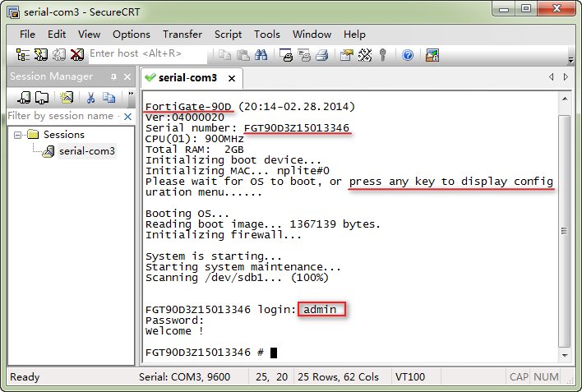This screenshot has width=582, height=392.
Task: Click the 'Booting OS...' terminal line
Action: 187,214
